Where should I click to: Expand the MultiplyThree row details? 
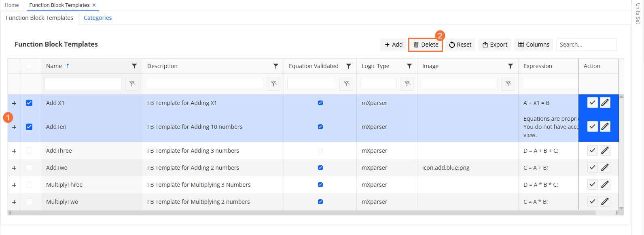click(14, 185)
